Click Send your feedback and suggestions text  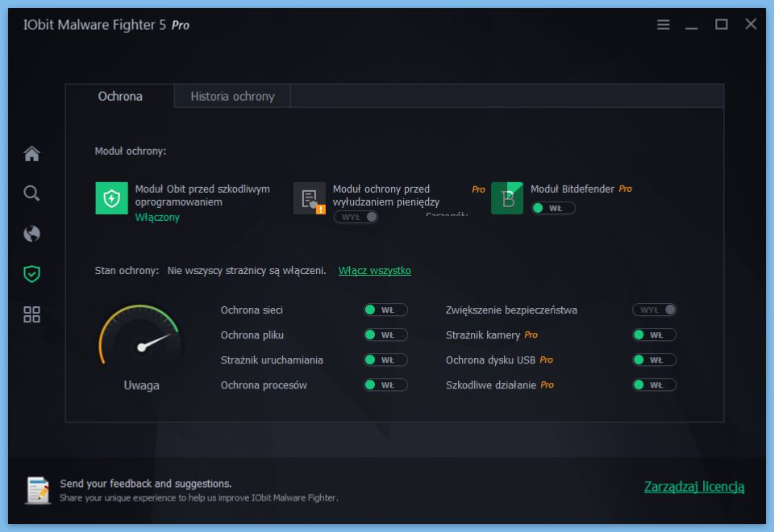(x=146, y=484)
